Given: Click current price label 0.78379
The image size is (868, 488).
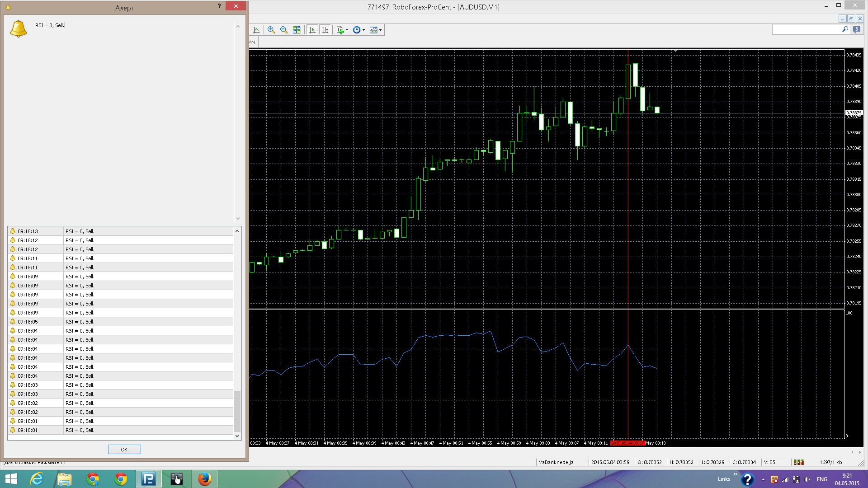Looking at the screenshot, I should pyautogui.click(x=854, y=113).
